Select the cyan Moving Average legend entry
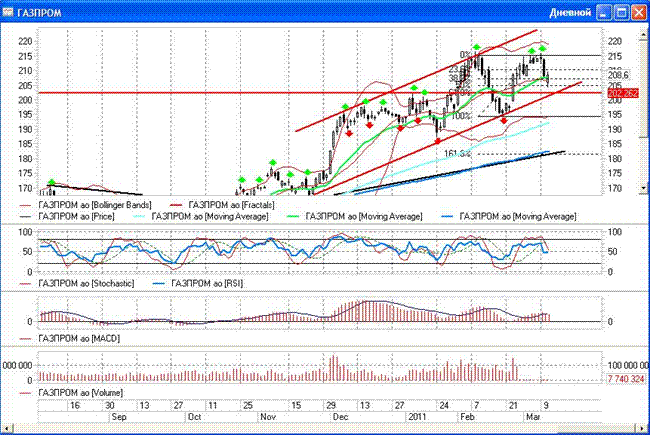The width and height of the screenshot is (650, 435). (201, 216)
